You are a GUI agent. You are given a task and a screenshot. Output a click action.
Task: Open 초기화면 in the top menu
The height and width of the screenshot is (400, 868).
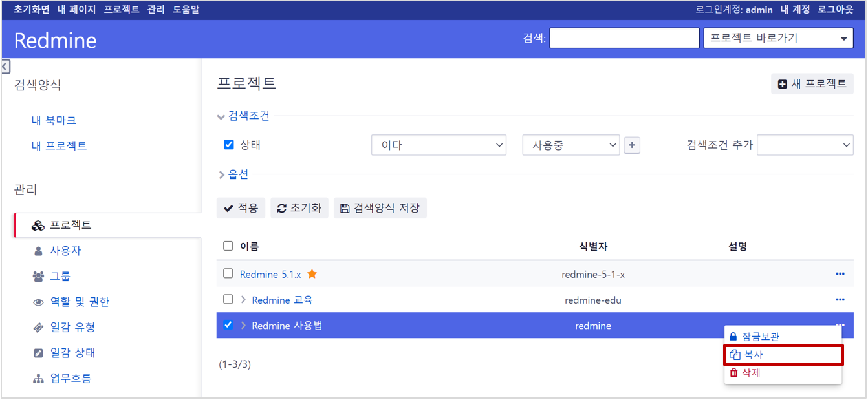tap(32, 10)
